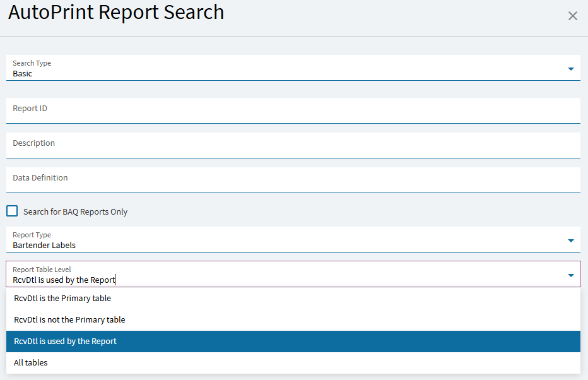Select 'RcvDtl is the Primary table' option
Image resolution: width=588 pixels, height=380 pixels.
click(x=62, y=298)
